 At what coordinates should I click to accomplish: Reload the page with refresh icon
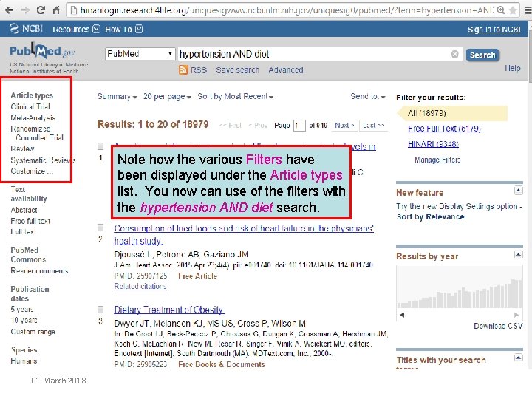[41, 10]
